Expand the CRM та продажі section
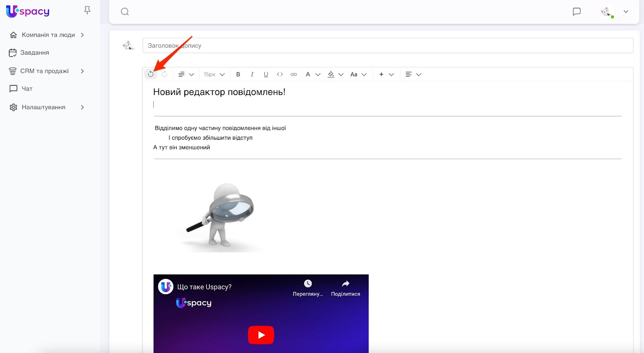 click(44, 71)
